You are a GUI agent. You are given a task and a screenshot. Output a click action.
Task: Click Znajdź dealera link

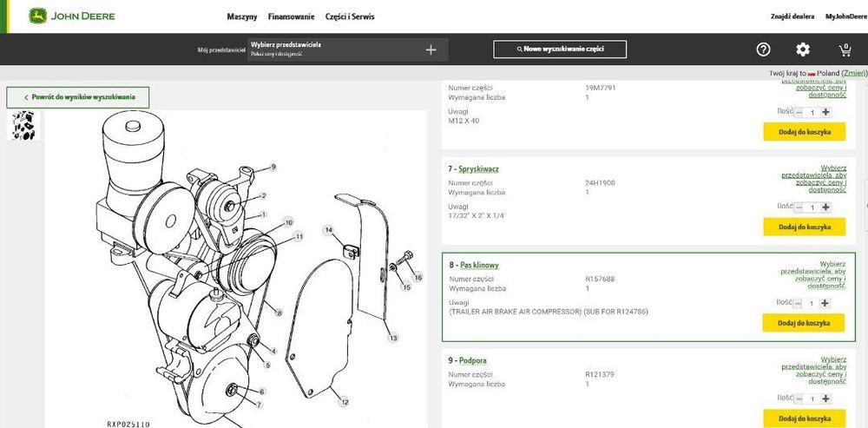tap(792, 16)
